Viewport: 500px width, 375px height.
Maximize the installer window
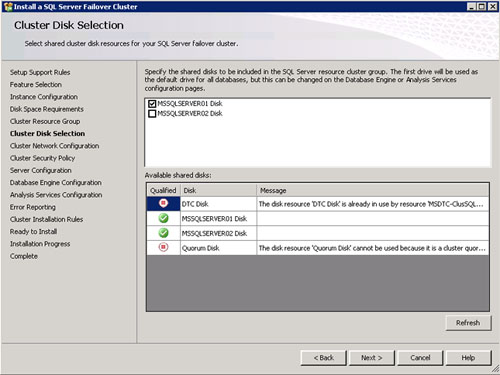click(x=482, y=6)
